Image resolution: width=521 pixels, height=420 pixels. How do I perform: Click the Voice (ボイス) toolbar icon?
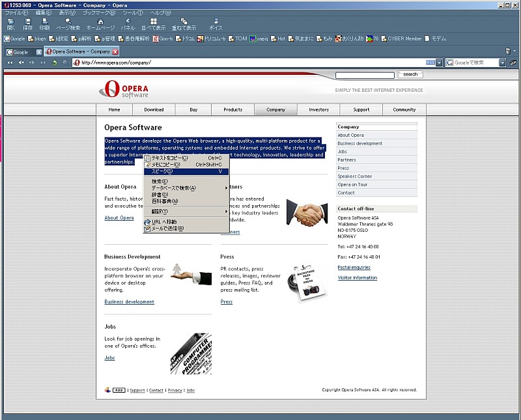pos(216,24)
